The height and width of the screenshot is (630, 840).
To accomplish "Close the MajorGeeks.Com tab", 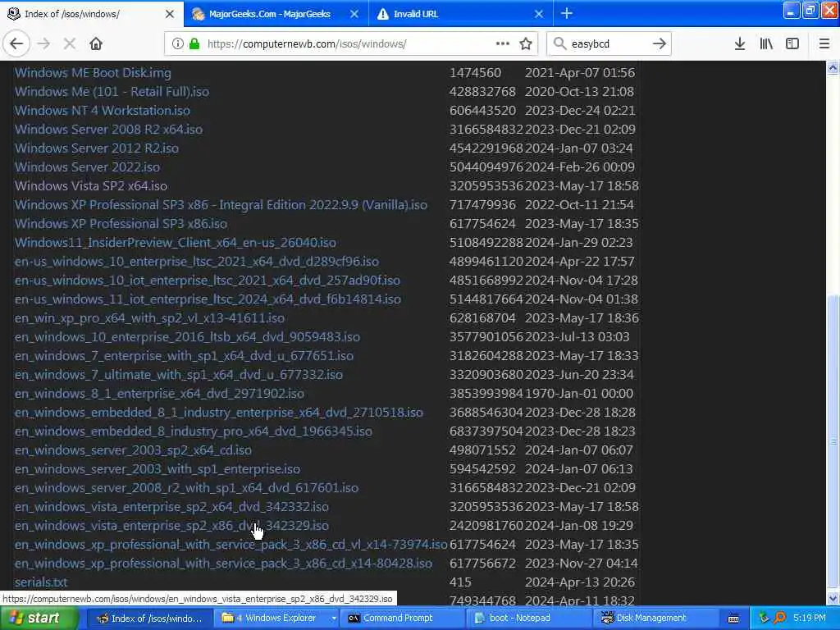I will tap(354, 14).
